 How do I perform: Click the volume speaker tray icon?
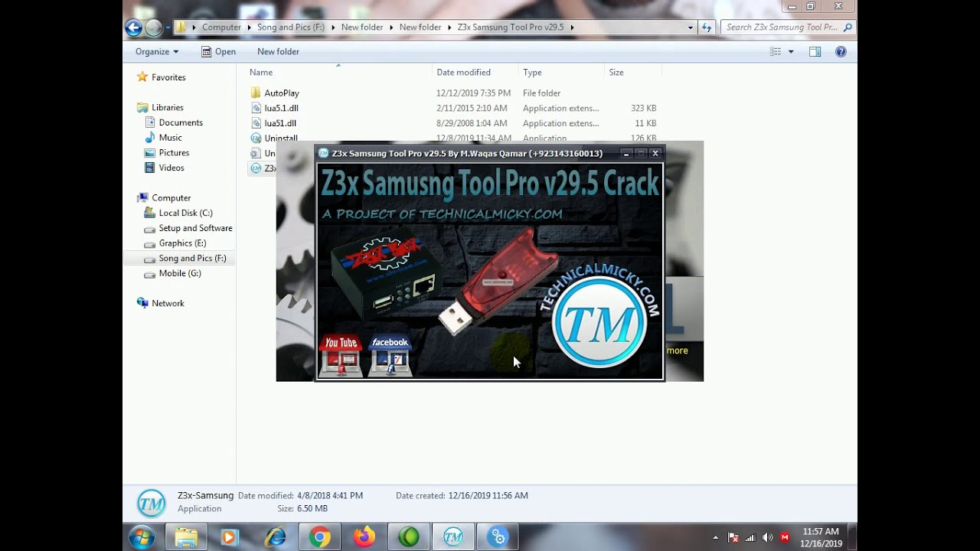pyautogui.click(x=767, y=538)
